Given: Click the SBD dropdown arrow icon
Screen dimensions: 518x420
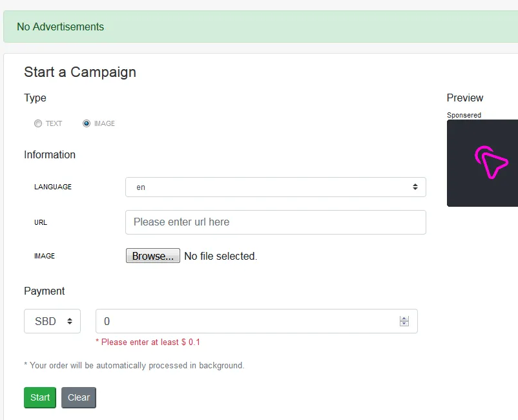Looking at the screenshot, I should (x=70, y=321).
